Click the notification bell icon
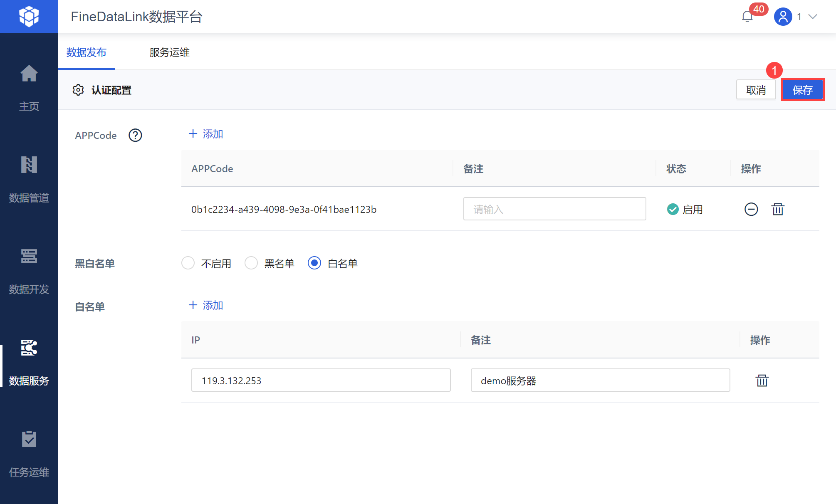The width and height of the screenshot is (836, 504). click(747, 17)
